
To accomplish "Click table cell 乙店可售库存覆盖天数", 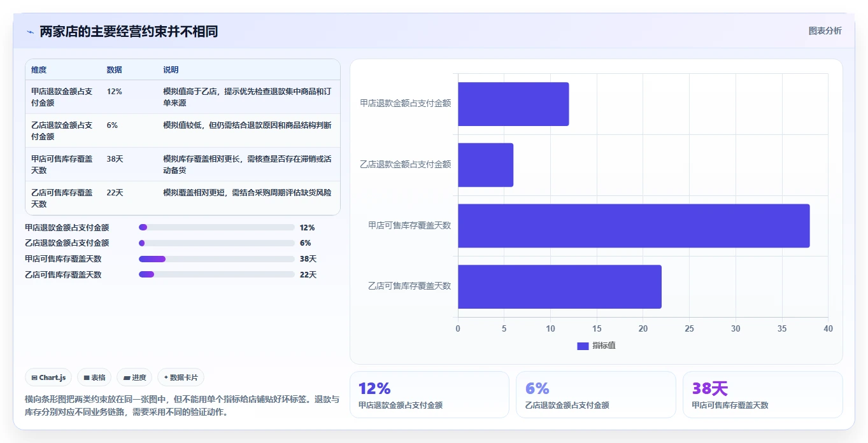I will 62,198.
